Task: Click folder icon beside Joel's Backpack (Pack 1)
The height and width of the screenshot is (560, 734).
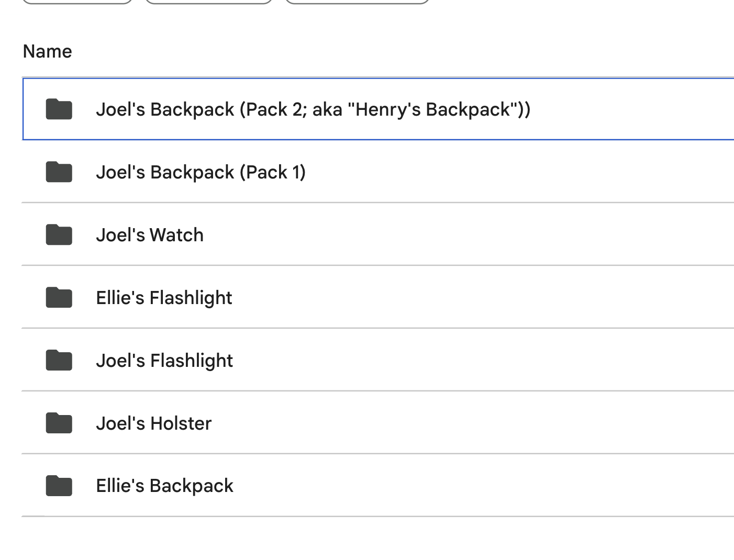Action: [59, 172]
